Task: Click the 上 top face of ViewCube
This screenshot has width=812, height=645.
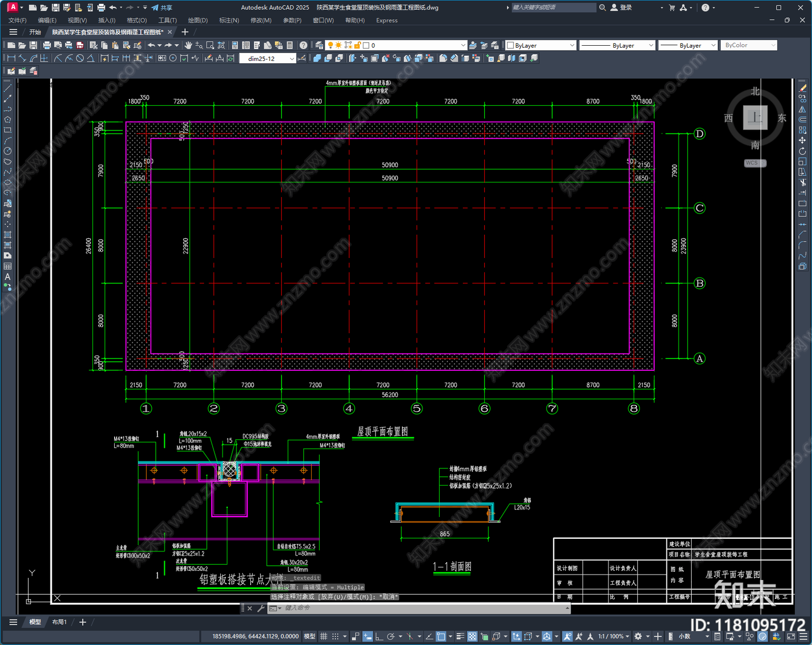Action: tap(755, 118)
